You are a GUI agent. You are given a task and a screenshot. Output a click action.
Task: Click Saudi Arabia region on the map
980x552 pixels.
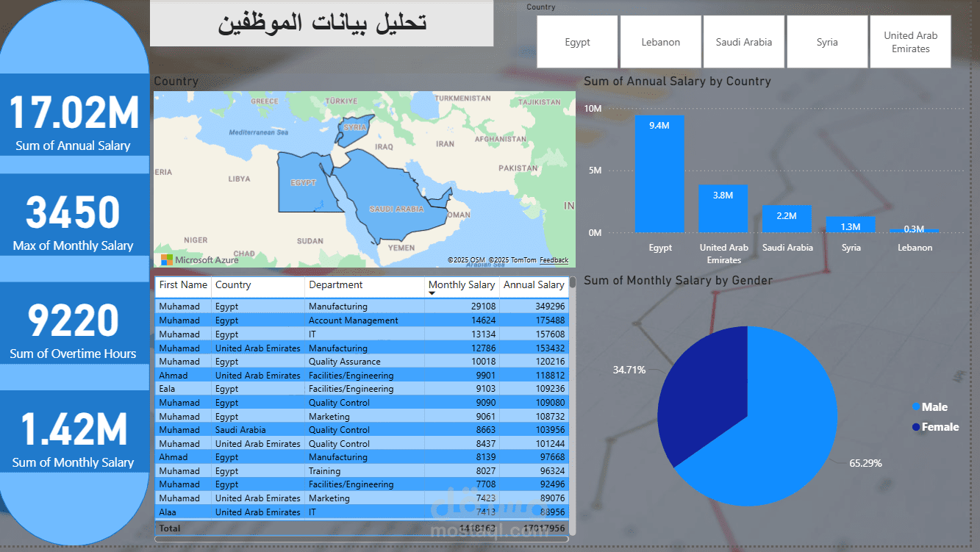(x=393, y=202)
